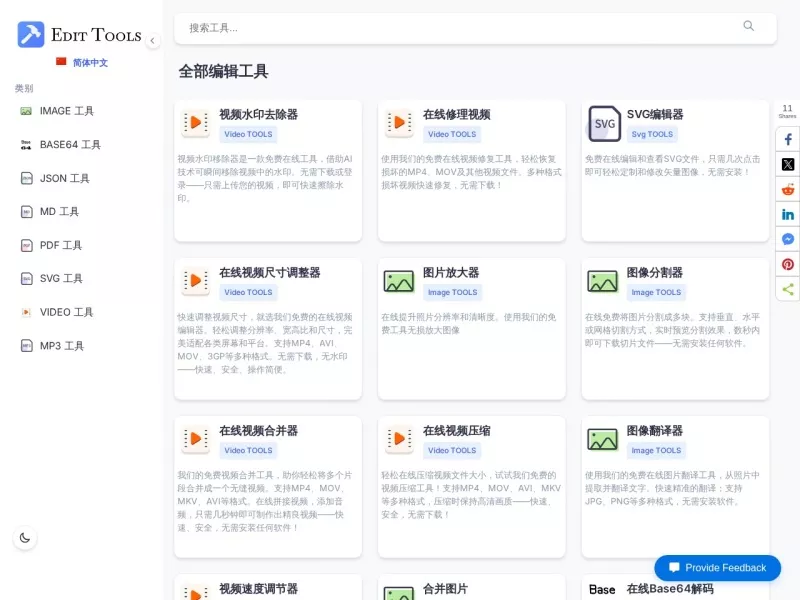The image size is (800, 600).
Task: Click the PDF category sidebar icon
Action: 26,245
